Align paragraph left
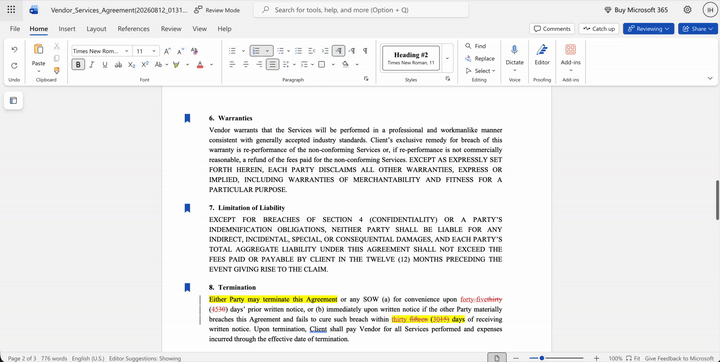 click(x=232, y=65)
